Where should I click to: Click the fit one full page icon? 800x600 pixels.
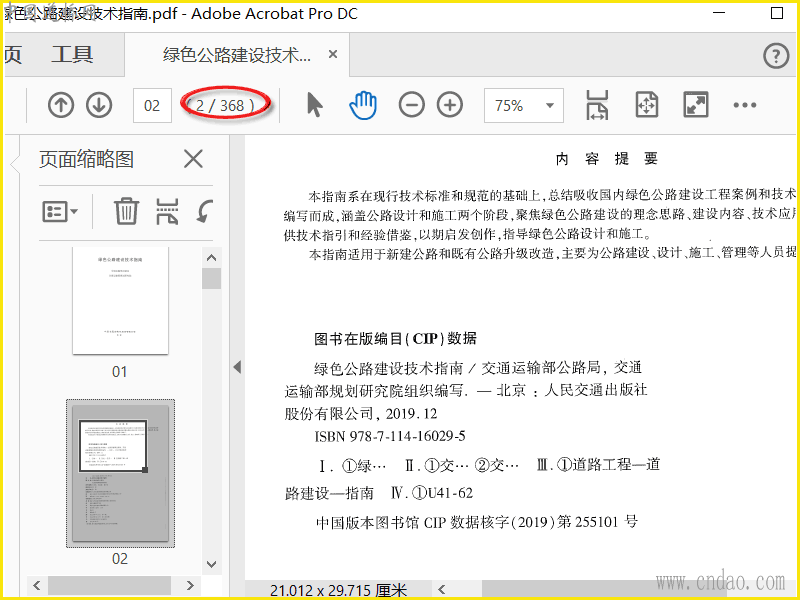coord(646,105)
